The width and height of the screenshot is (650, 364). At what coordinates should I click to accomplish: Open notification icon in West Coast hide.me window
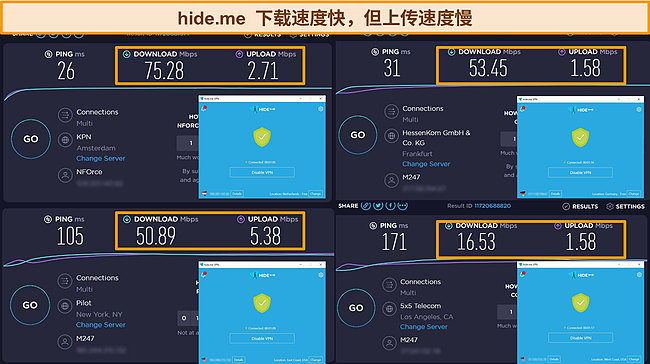522,274
